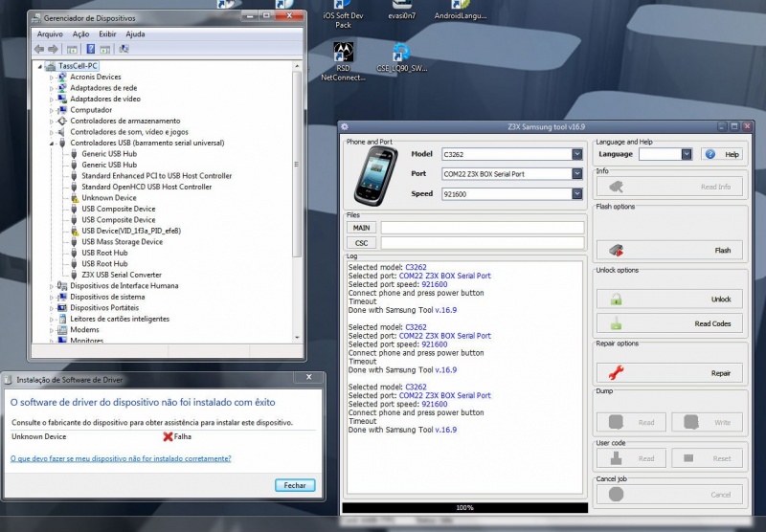
Task: Select Standard Enhanced PCI to USB Host Controller
Action: pyautogui.click(x=156, y=176)
